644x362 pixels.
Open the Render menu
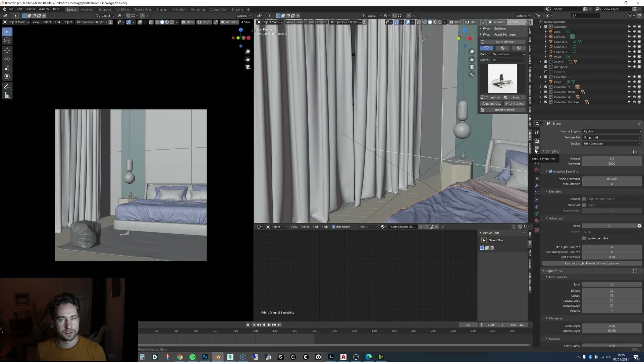[30, 9]
